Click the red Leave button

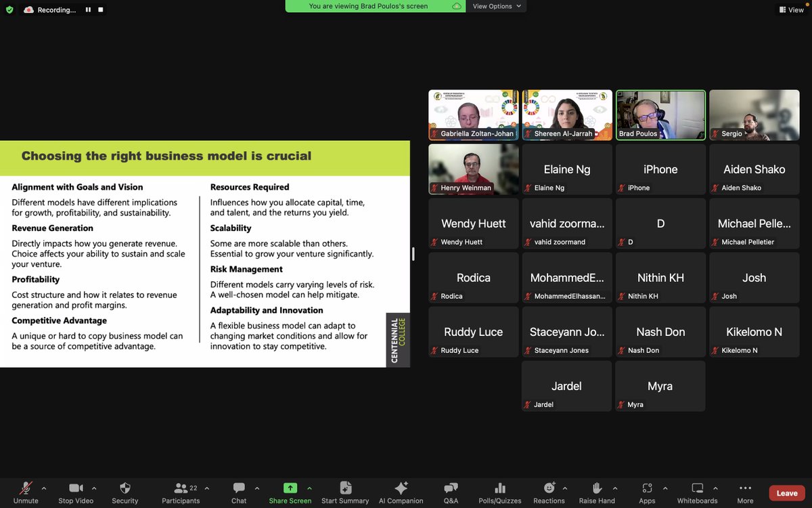tap(787, 493)
